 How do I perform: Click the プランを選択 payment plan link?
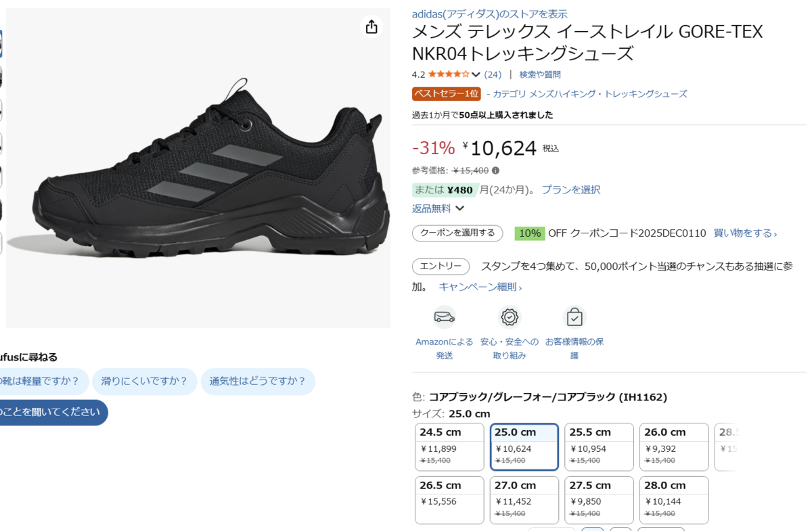coord(570,190)
